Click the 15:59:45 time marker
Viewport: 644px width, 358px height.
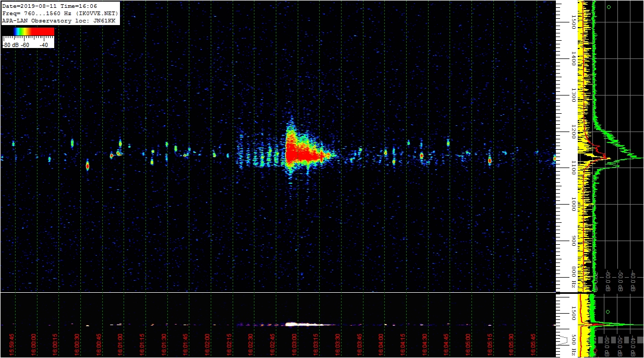coord(12,345)
